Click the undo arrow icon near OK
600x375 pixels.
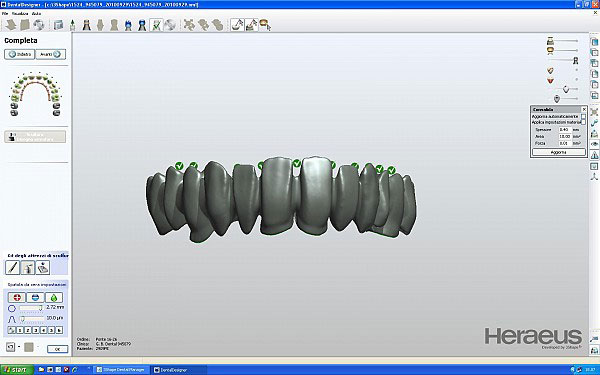coord(10,347)
